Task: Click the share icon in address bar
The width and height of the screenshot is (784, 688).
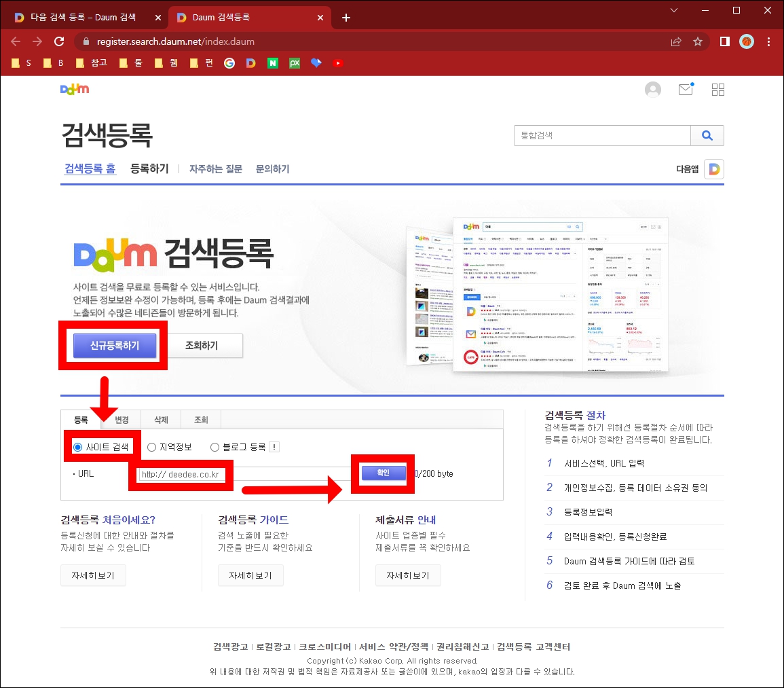Action: point(675,41)
